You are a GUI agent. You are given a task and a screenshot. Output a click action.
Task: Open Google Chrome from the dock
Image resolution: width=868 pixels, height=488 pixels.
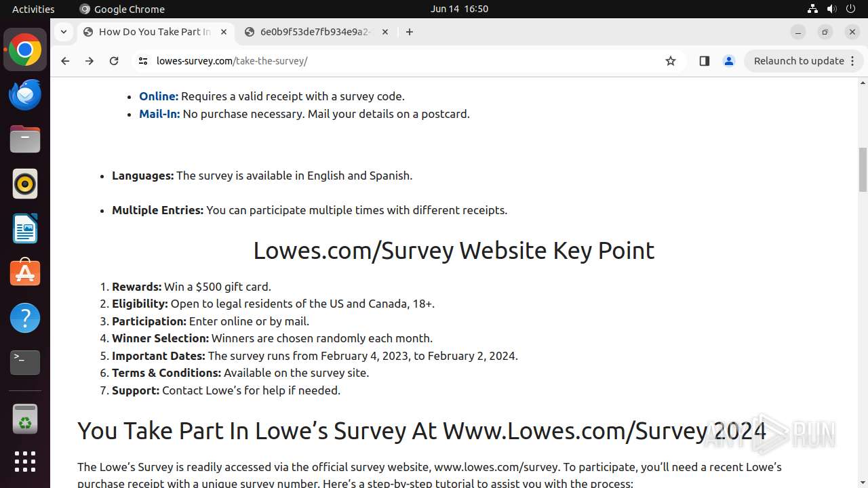25,50
